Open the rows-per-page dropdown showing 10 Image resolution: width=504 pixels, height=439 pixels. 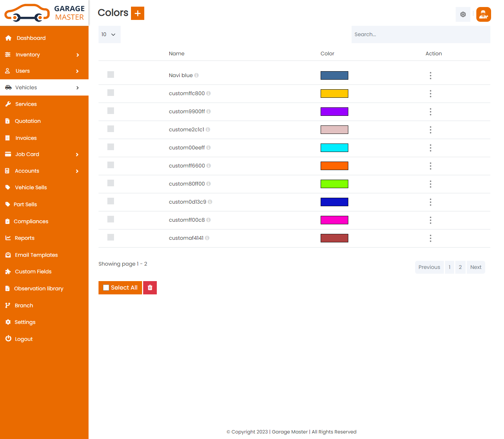tap(109, 34)
